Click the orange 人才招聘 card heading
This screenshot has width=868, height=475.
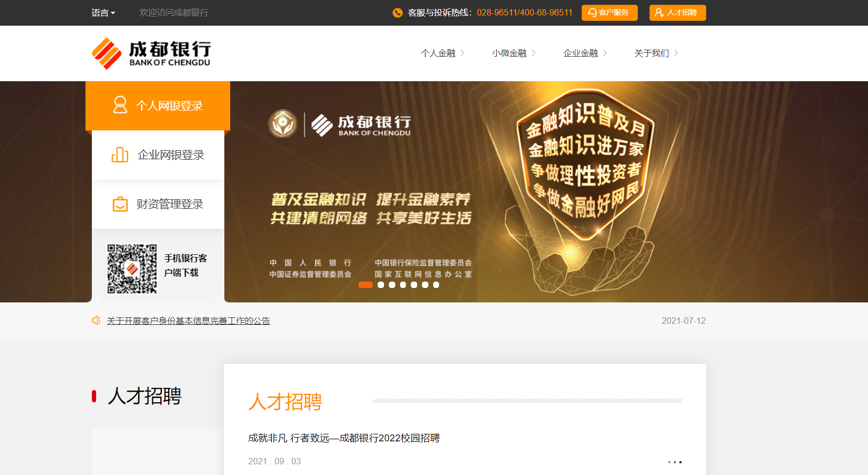285,402
